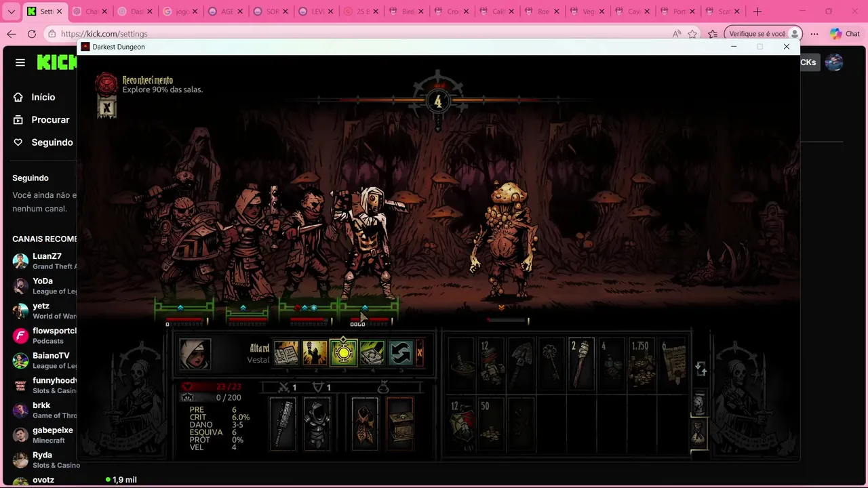The width and height of the screenshot is (868, 488).
Task: Click the feather trinket slot
Action: point(365,424)
